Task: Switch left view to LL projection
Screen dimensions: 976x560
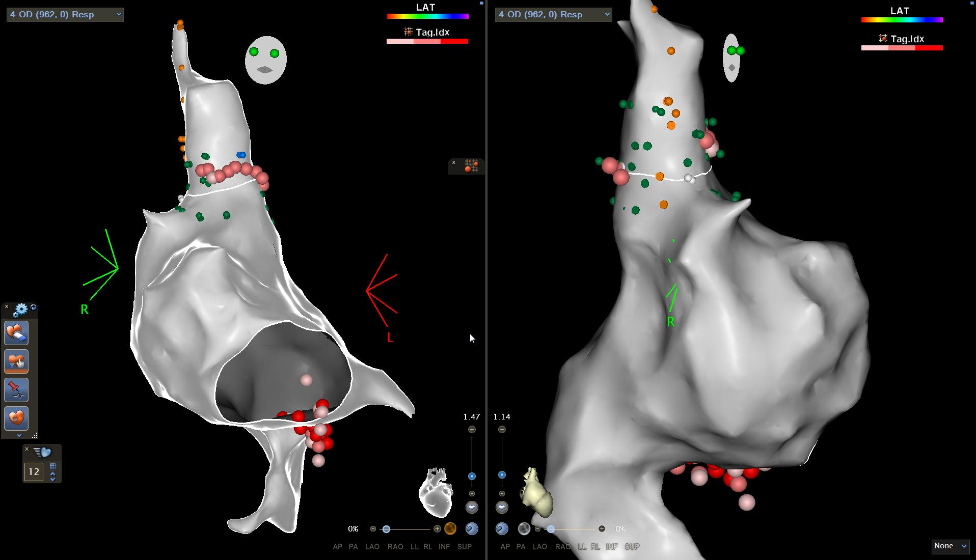Action: point(414,547)
